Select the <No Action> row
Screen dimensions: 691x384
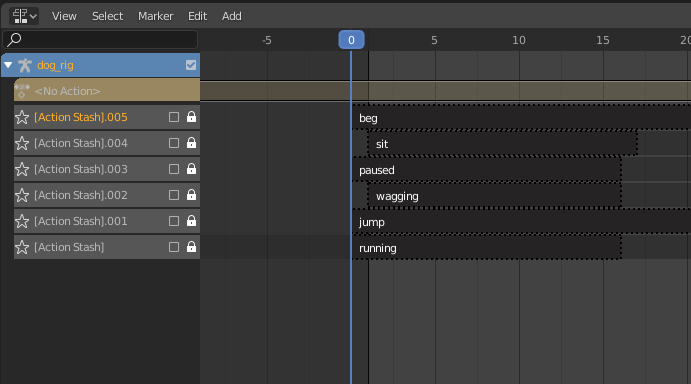coord(107,90)
